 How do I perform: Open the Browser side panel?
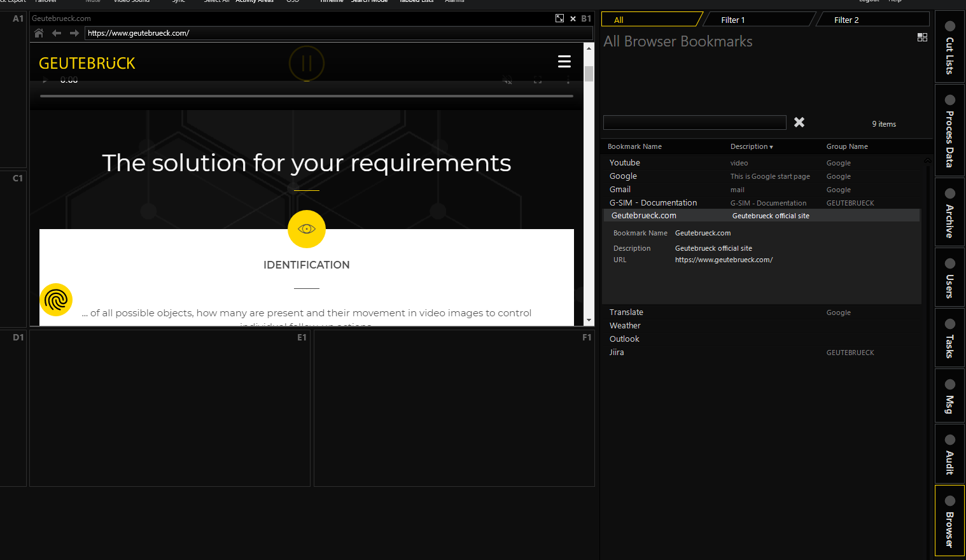point(949,521)
